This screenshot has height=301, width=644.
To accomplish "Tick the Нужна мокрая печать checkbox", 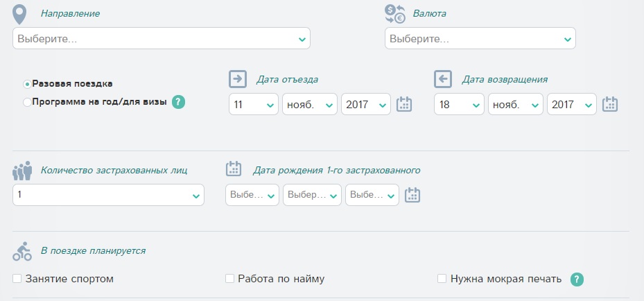I will [442, 279].
